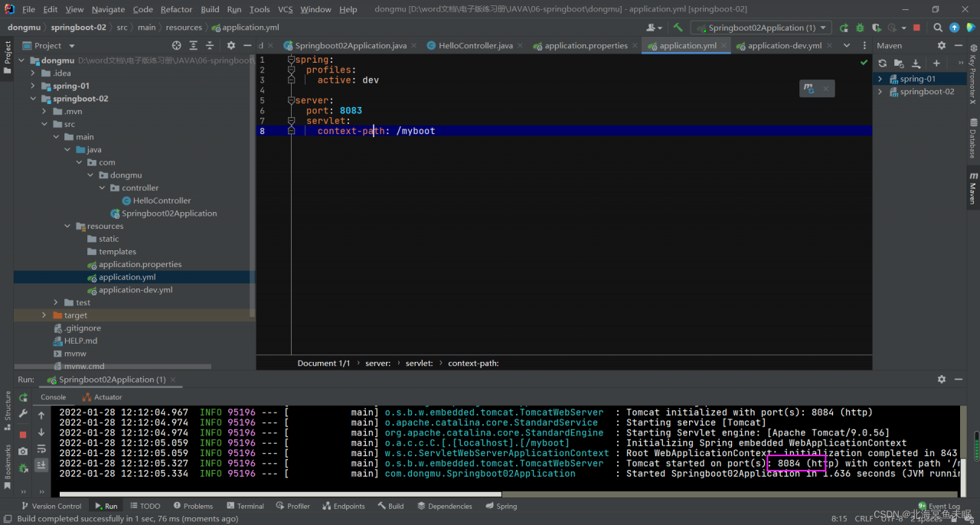The image size is (980, 525).
Task: Open the Problems tool window
Action: coord(193,506)
